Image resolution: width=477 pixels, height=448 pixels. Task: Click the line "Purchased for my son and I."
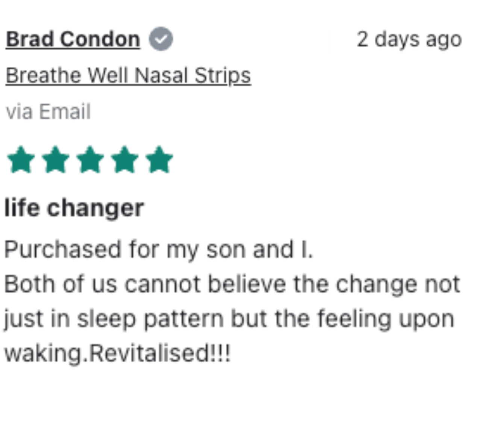[x=158, y=249]
